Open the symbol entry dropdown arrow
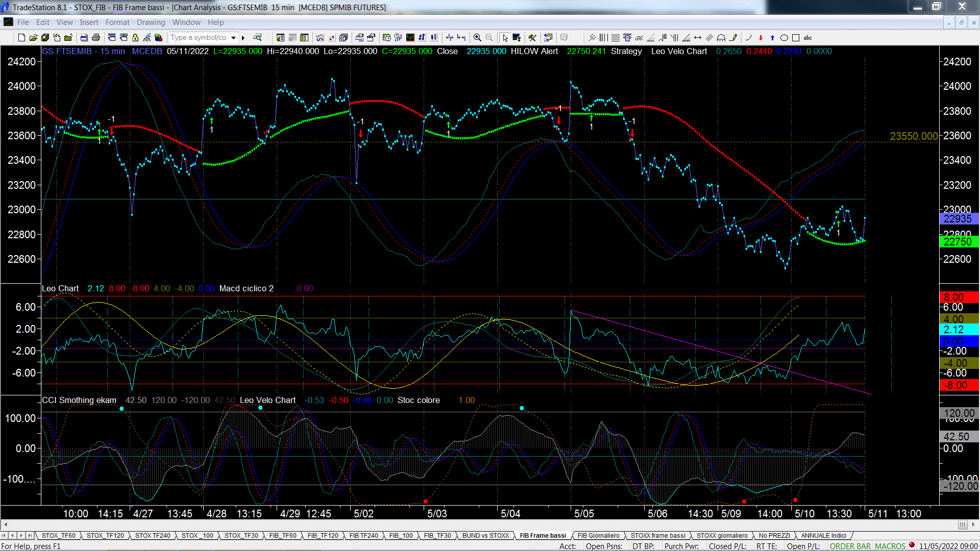The width and height of the screenshot is (980, 551). pyautogui.click(x=233, y=38)
